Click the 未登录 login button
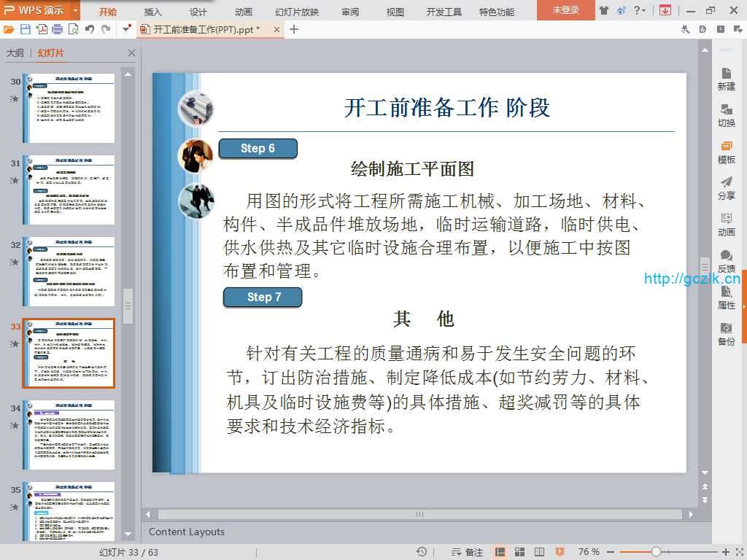The width and height of the screenshot is (747, 560). click(x=565, y=10)
